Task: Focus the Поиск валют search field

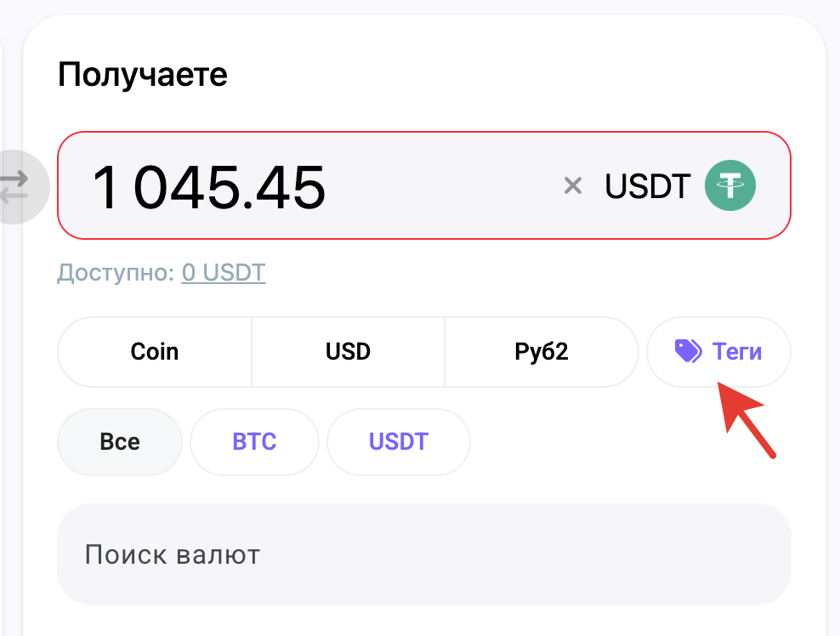Action: 423,554
